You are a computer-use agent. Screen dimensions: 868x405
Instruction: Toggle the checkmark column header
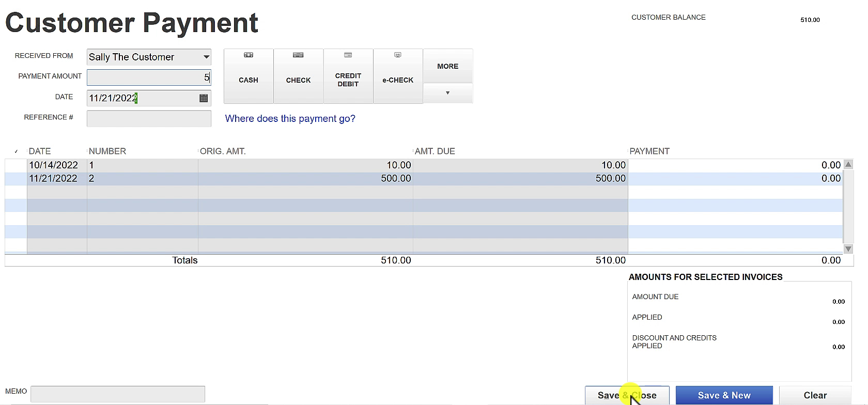coord(16,151)
